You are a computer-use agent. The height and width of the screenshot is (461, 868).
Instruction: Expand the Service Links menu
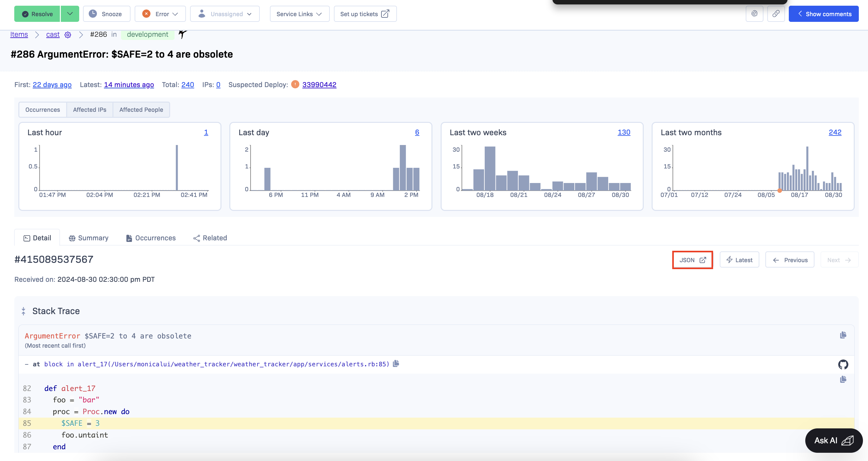[x=299, y=14]
